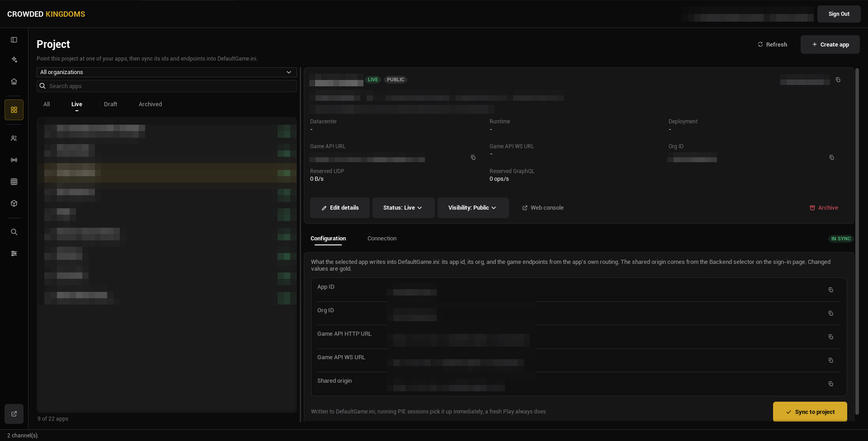Copy the Game API HTTP URL value
Image resolution: width=868 pixels, height=441 pixels.
click(x=830, y=337)
